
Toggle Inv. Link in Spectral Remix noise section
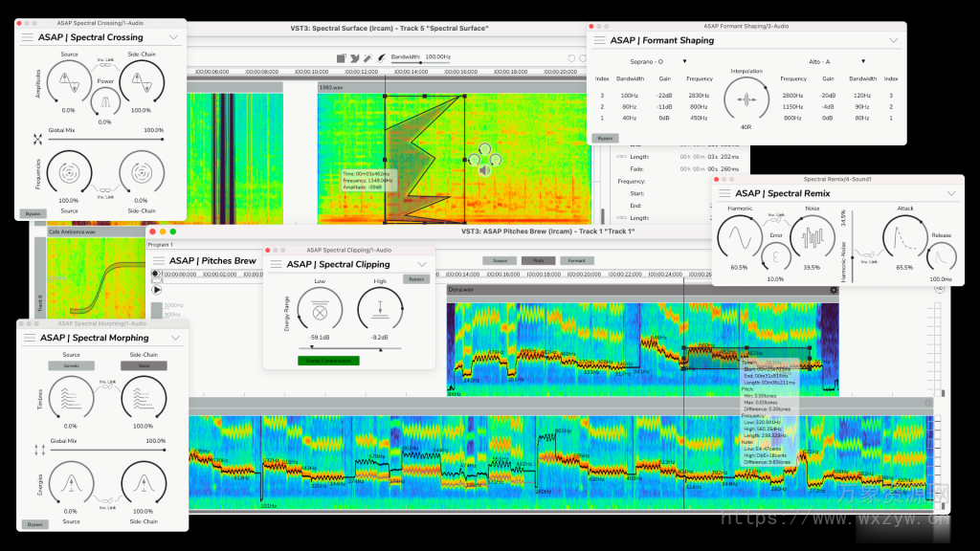tap(775, 220)
